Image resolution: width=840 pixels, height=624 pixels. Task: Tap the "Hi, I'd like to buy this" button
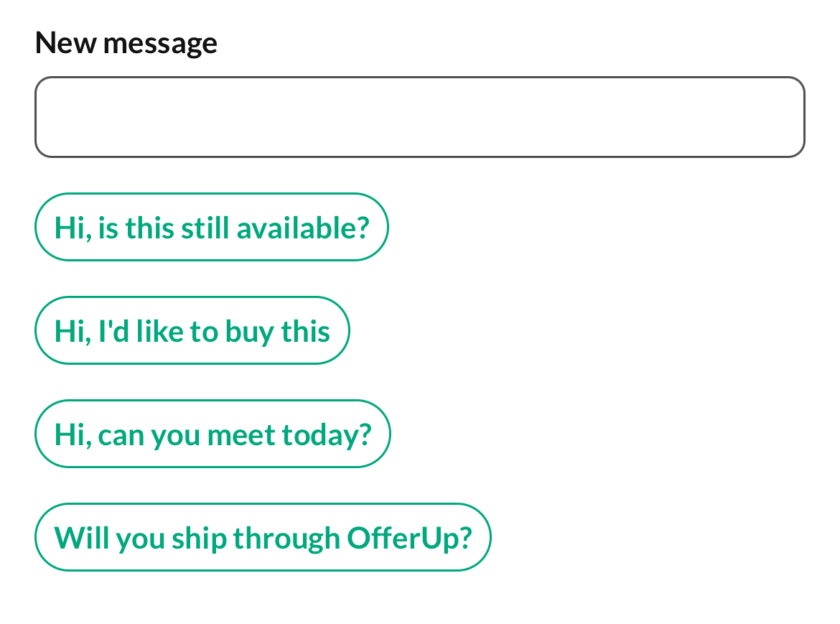[192, 330]
